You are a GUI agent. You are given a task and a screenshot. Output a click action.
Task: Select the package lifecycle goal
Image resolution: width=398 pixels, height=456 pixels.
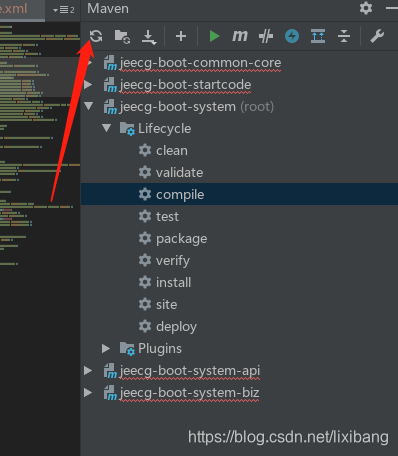(182, 239)
